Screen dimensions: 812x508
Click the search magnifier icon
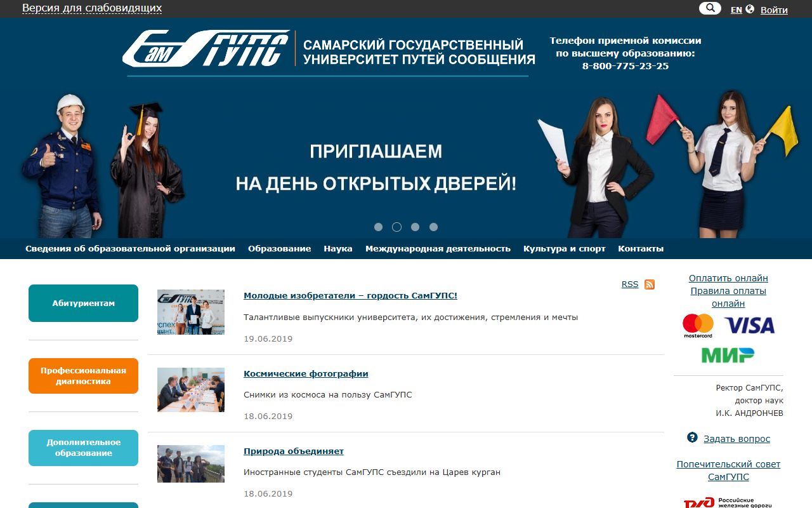710,8
